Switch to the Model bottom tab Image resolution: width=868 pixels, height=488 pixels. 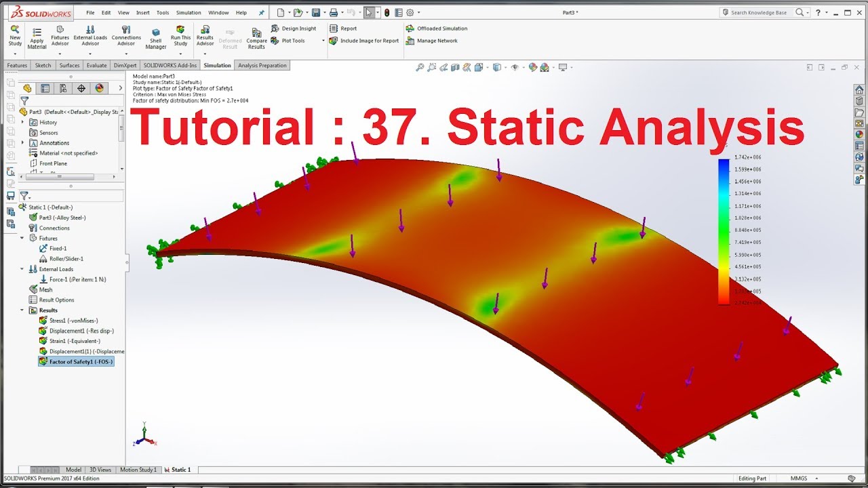[73, 470]
